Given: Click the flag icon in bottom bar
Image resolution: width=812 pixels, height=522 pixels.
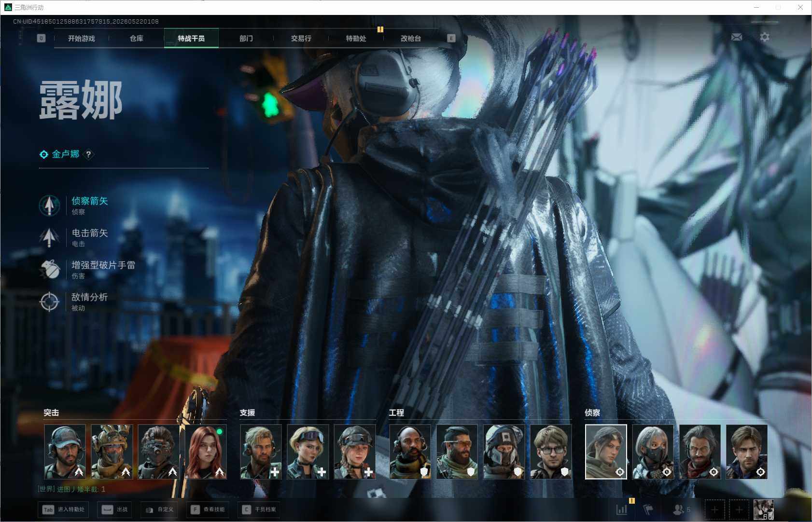Looking at the screenshot, I should tap(648, 509).
